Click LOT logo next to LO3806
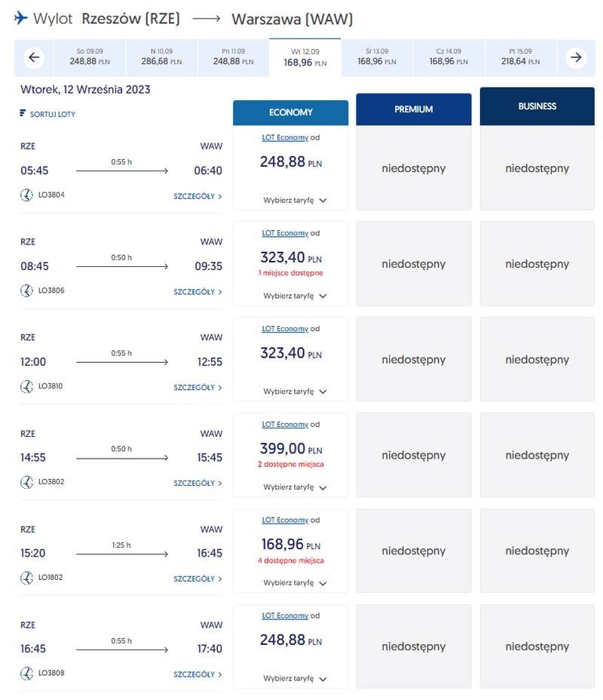Viewport: 603px width, 700px height. click(x=27, y=290)
